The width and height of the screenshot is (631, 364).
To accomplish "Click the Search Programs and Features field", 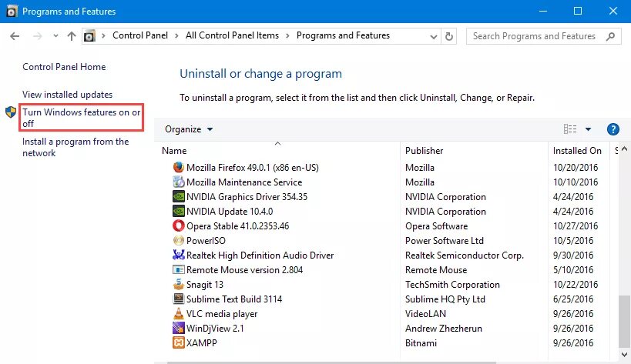I will (544, 36).
